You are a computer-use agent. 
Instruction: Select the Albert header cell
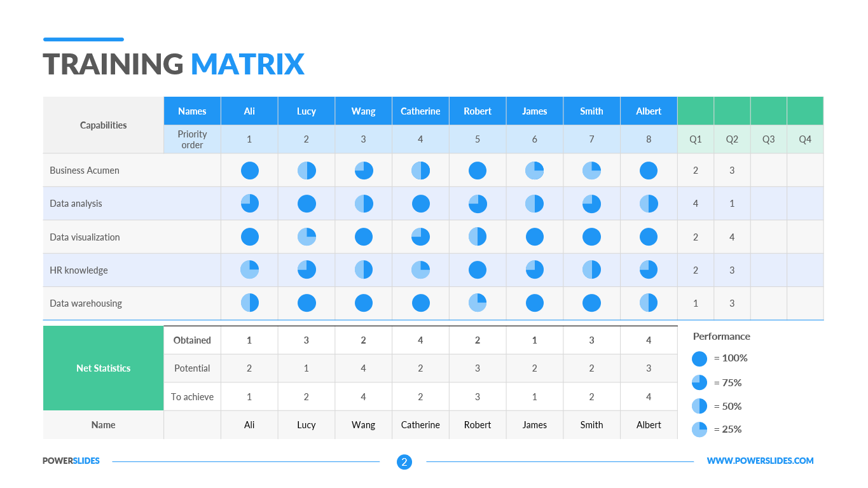(649, 111)
